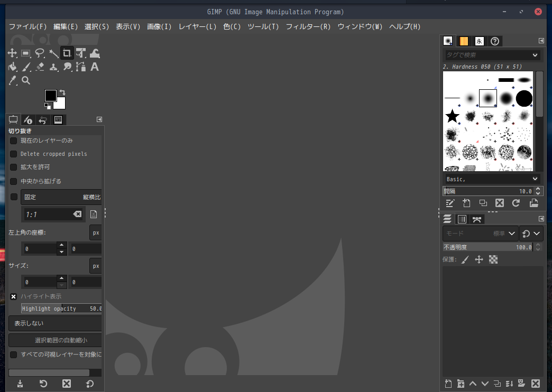The image size is (552, 392).
Task: Select the Free Select lasso tool
Action: tap(40, 53)
